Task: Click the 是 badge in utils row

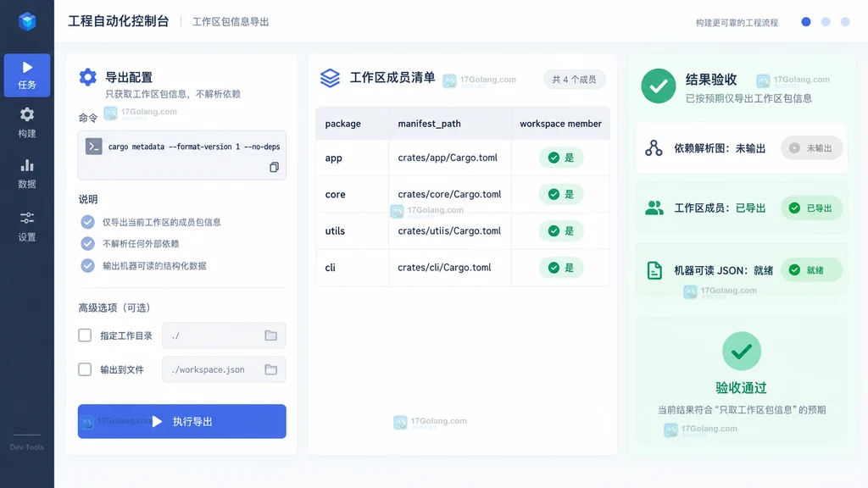Action: (x=561, y=230)
